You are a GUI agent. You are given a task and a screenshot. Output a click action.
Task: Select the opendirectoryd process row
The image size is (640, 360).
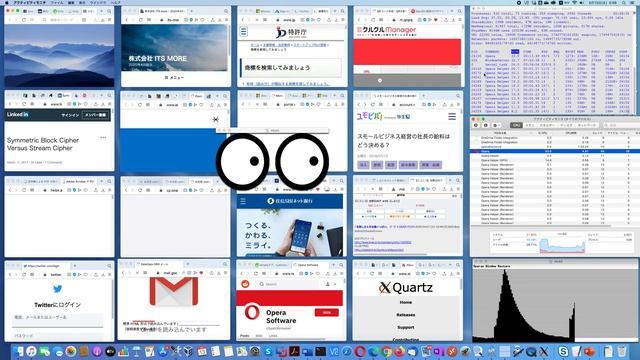(555, 147)
